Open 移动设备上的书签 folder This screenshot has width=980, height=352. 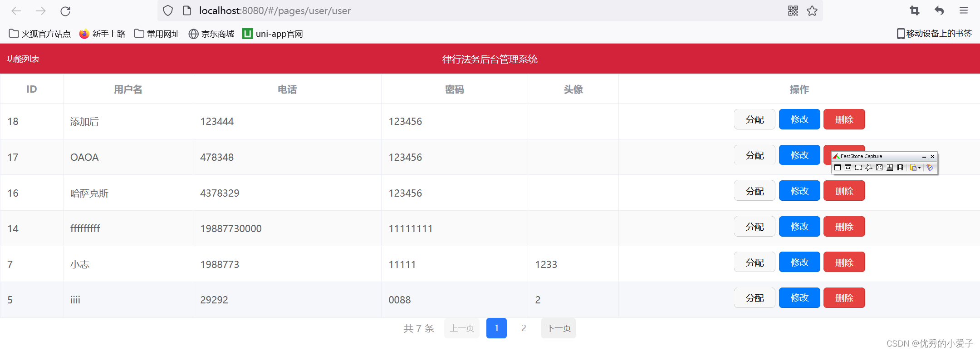pyautogui.click(x=934, y=34)
